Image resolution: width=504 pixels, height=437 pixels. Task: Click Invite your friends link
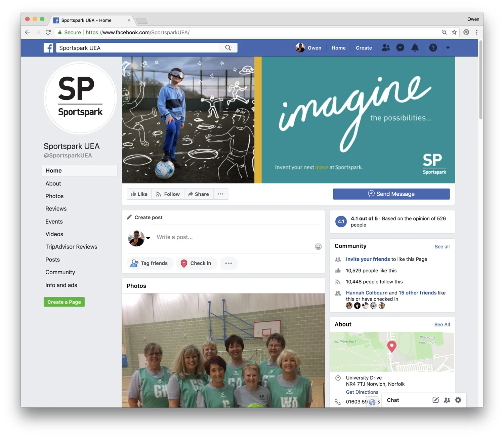(x=368, y=259)
